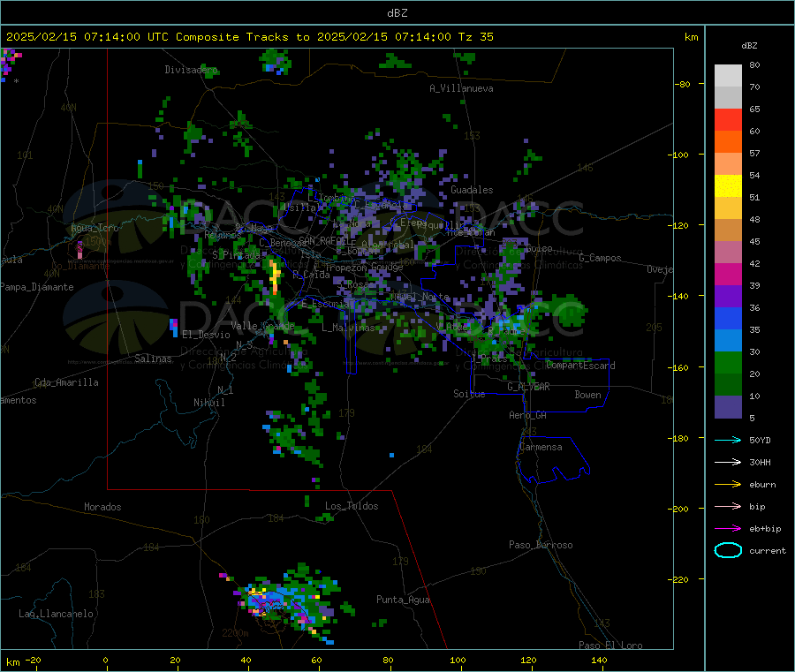Select the dusty rose band in dBZ scale

(x=728, y=253)
